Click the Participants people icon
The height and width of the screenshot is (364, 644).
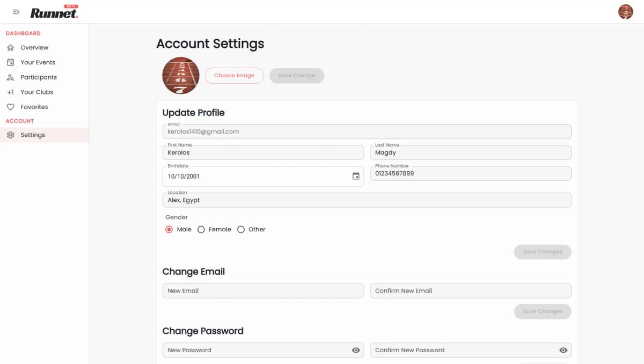tap(11, 77)
